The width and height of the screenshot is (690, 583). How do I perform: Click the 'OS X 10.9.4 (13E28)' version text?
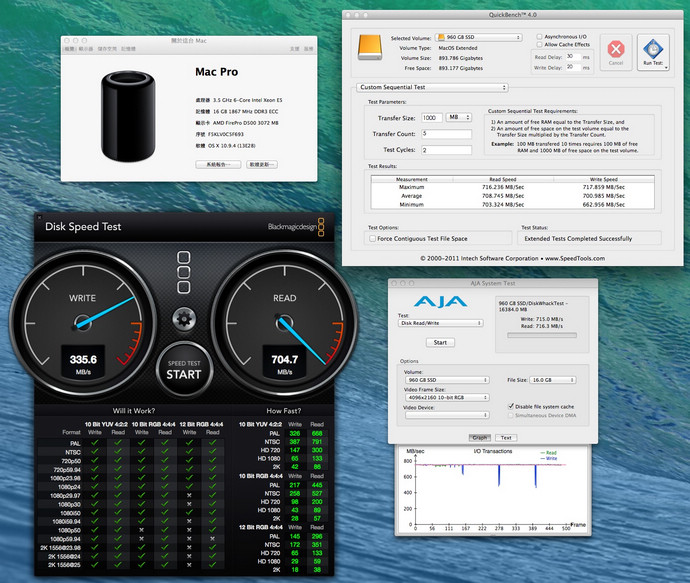[x=232, y=146]
